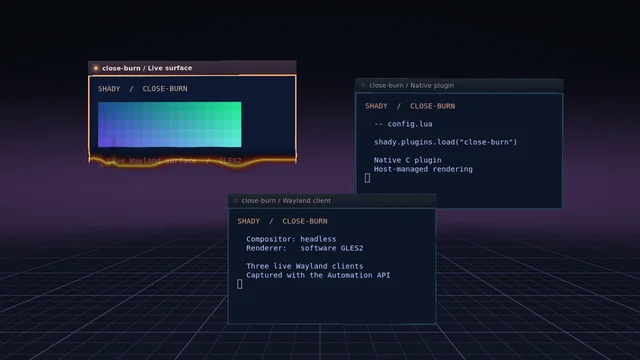
Task: Click the circle icon in Native plugin titlebar
Action: (x=363, y=85)
